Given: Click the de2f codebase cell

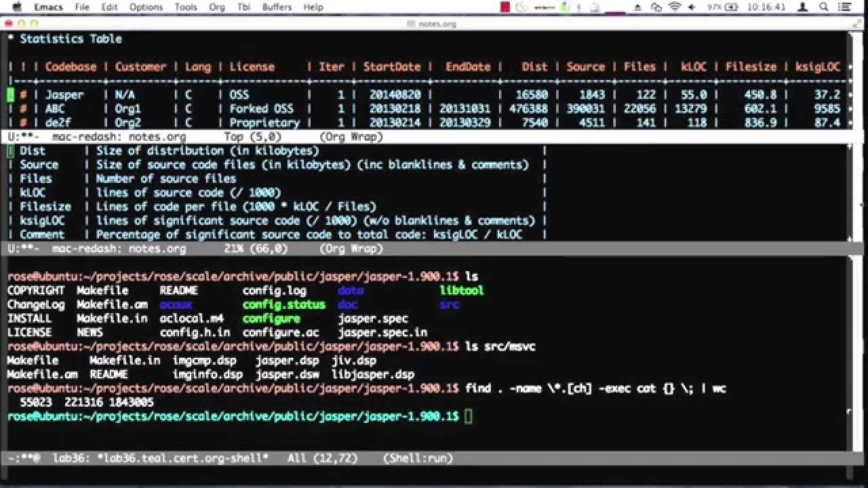Looking at the screenshot, I should (58, 123).
